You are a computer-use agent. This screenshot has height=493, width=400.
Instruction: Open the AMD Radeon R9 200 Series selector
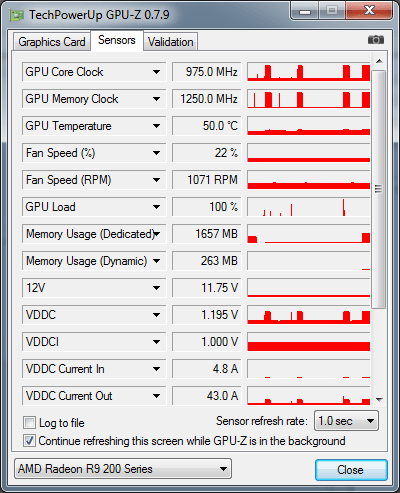[123, 469]
